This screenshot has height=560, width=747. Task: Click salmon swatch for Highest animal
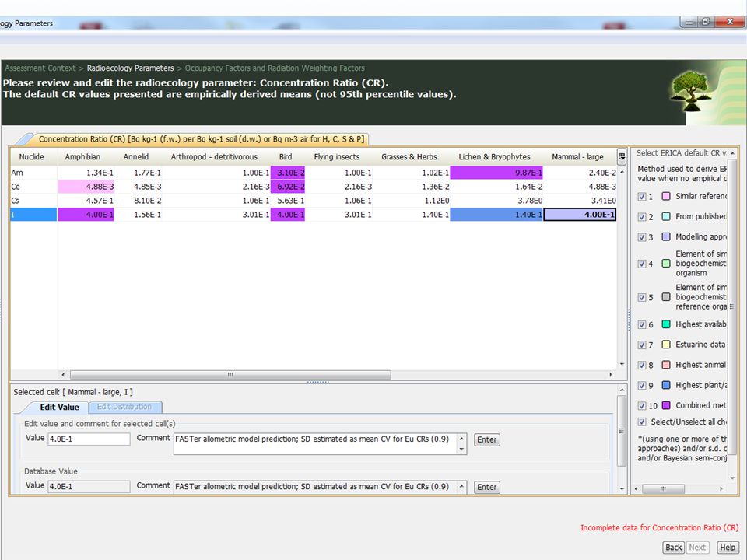click(666, 365)
